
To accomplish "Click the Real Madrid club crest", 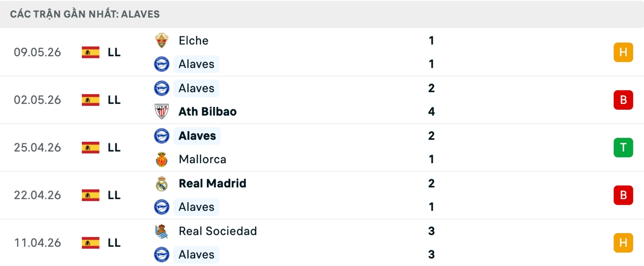I will tap(162, 183).
